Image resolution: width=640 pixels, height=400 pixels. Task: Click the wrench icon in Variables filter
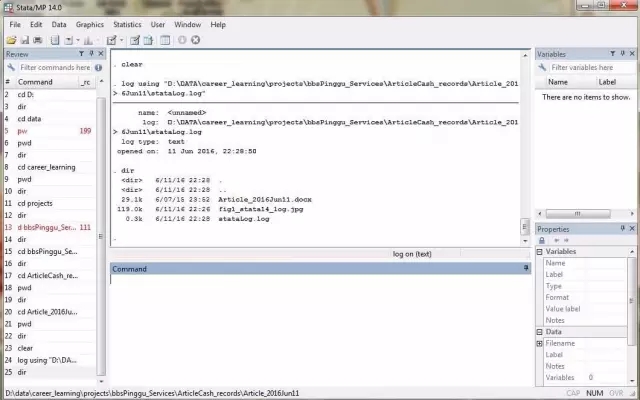(x=542, y=67)
